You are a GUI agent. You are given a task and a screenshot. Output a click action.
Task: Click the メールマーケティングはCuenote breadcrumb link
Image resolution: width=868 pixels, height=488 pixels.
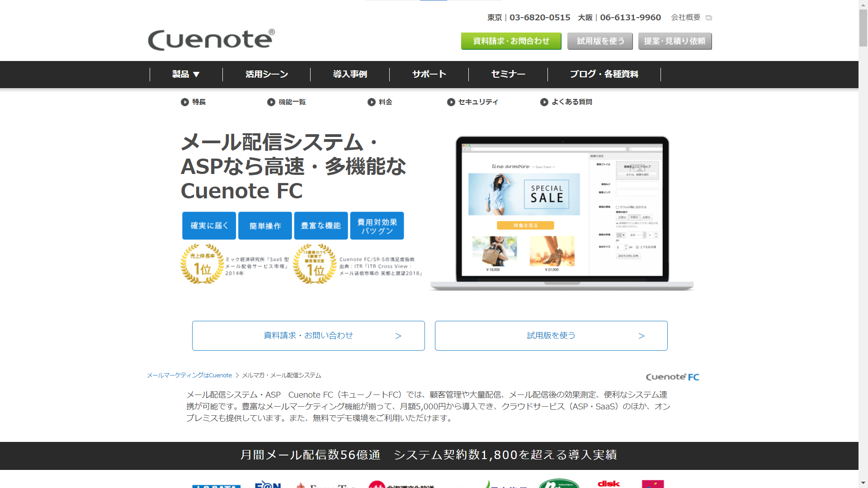pos(189,375)
